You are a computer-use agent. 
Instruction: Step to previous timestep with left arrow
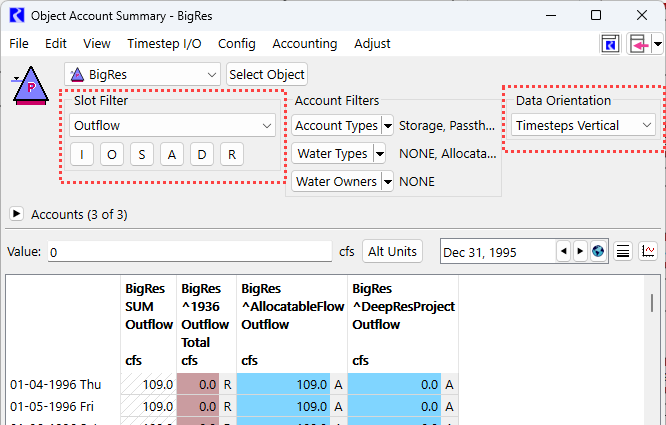coord(563,252)
